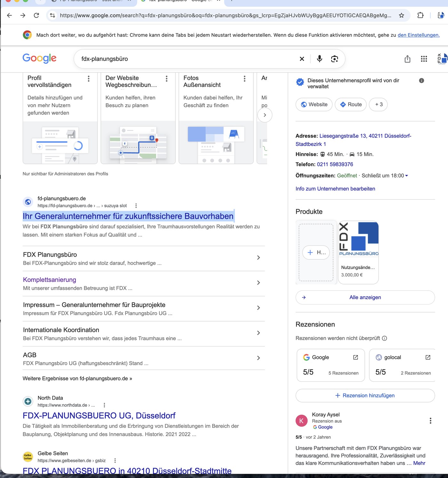Image resolution: width=448 pixels, height=478 pixels.
Task: Open options on Fotos Außenansicht card
Action: 244,78
